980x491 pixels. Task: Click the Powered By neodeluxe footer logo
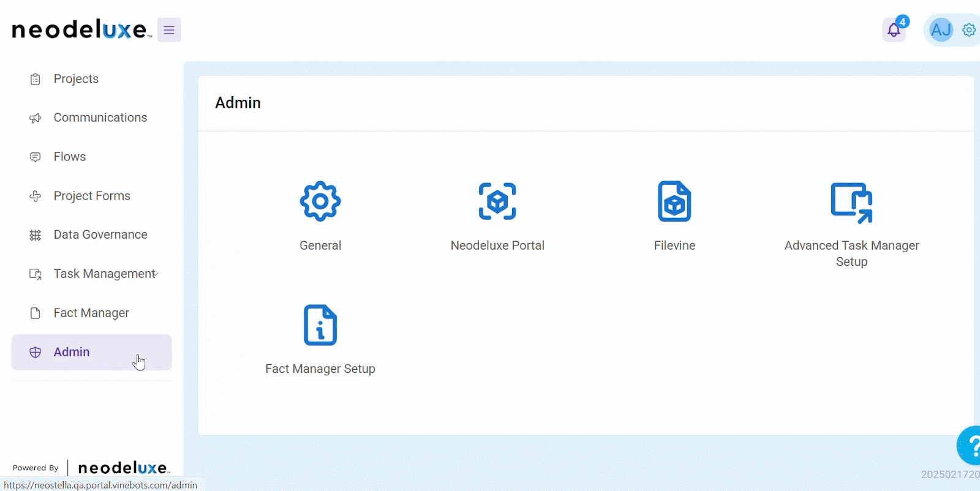(x=124, y=468)
